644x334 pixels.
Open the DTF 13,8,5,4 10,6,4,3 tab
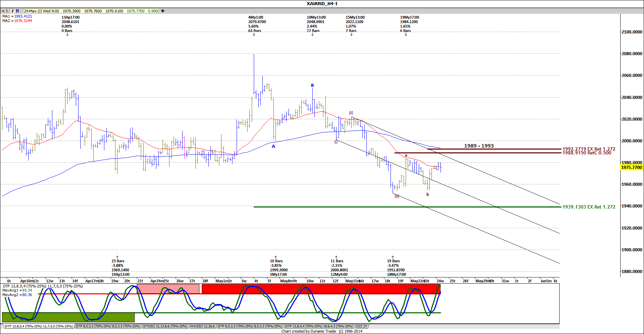coord(319,326)
